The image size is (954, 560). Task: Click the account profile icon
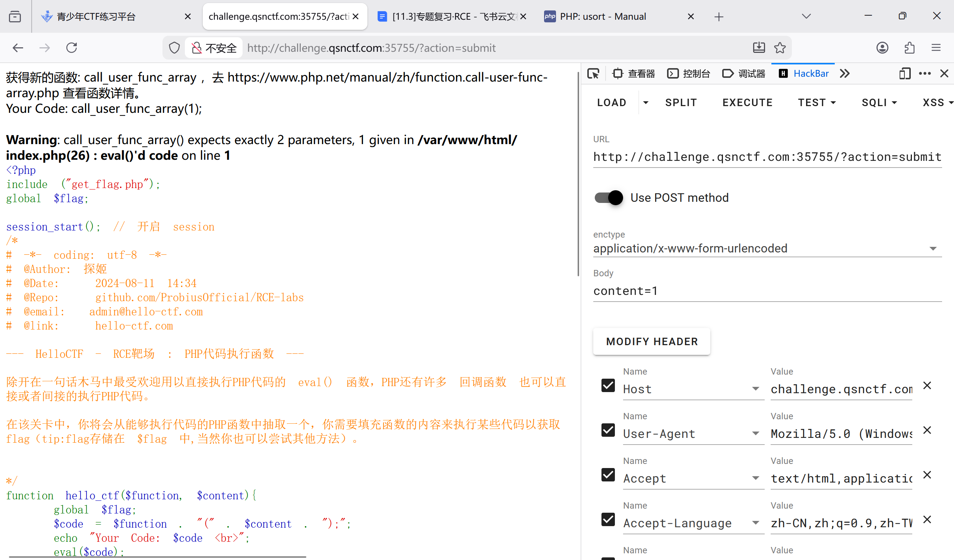(882, 48)
